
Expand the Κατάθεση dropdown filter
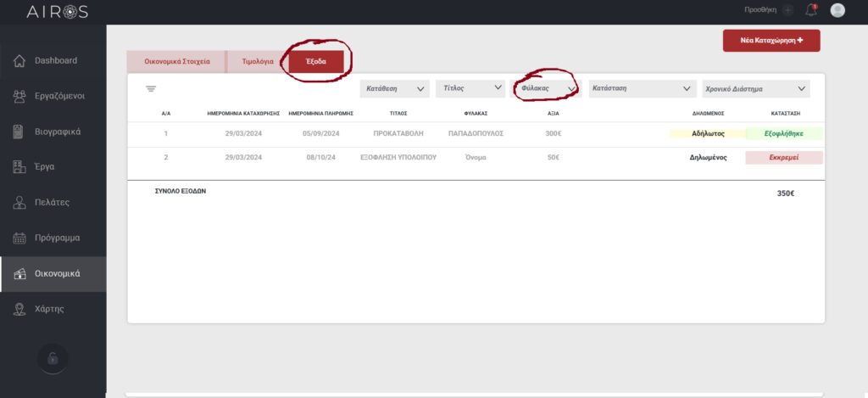coord(394,88)
